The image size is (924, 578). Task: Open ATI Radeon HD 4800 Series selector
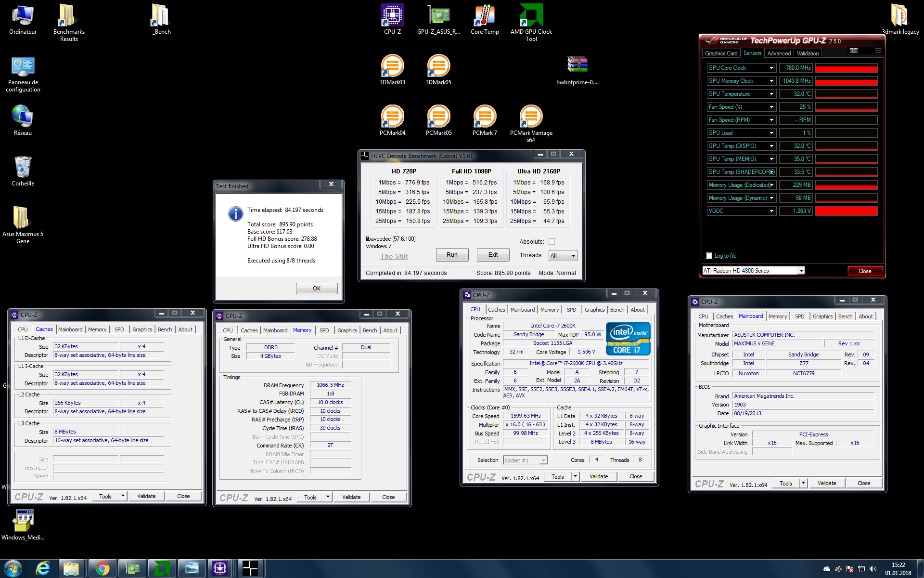(753, 271)
